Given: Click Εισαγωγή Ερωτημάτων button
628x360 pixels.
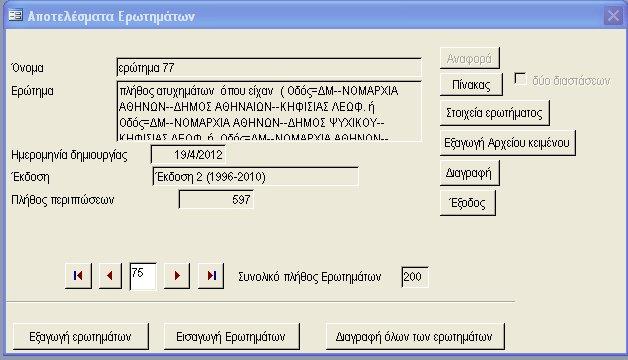Looking at the screenshot, I should click(x=231, y=337).
